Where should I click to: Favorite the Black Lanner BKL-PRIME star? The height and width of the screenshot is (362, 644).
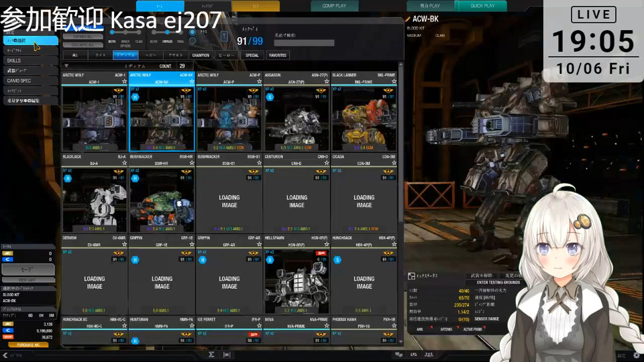394,82
